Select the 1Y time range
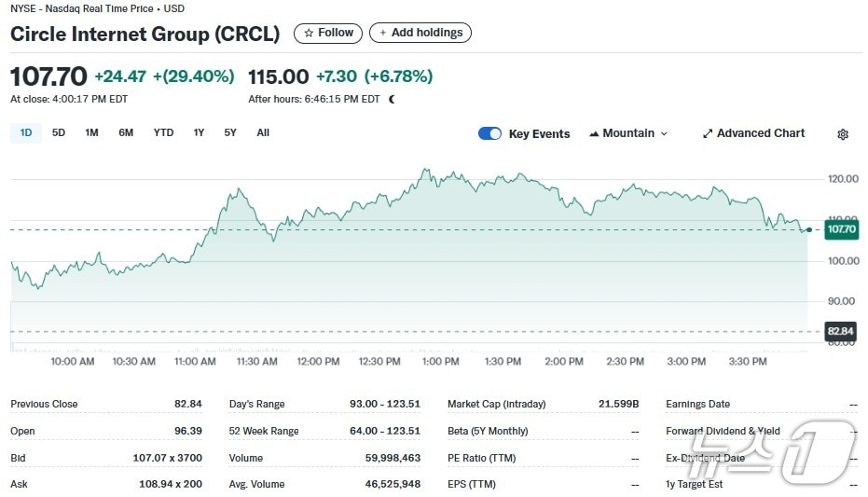Screen dimensions: 868x497 point(199,132)
